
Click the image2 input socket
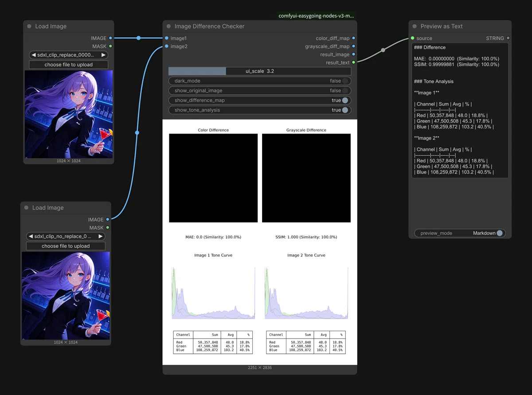click(166, 46)
